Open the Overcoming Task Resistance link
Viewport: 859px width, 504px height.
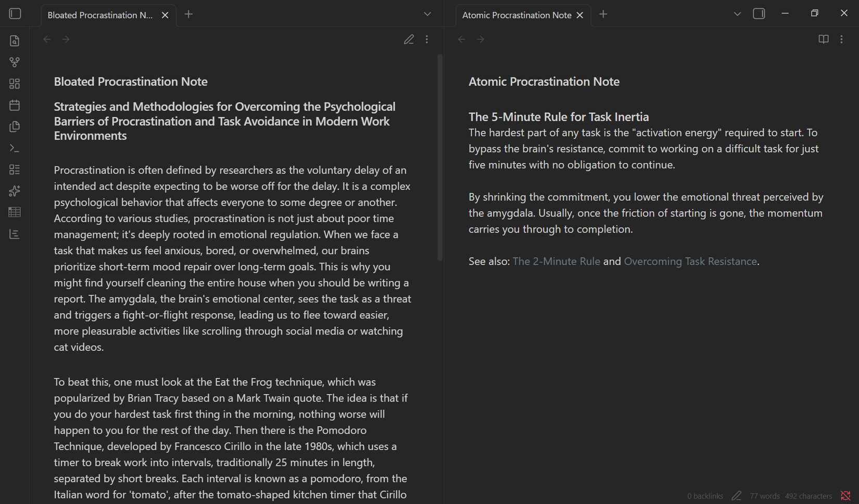[x=690, y=261]
